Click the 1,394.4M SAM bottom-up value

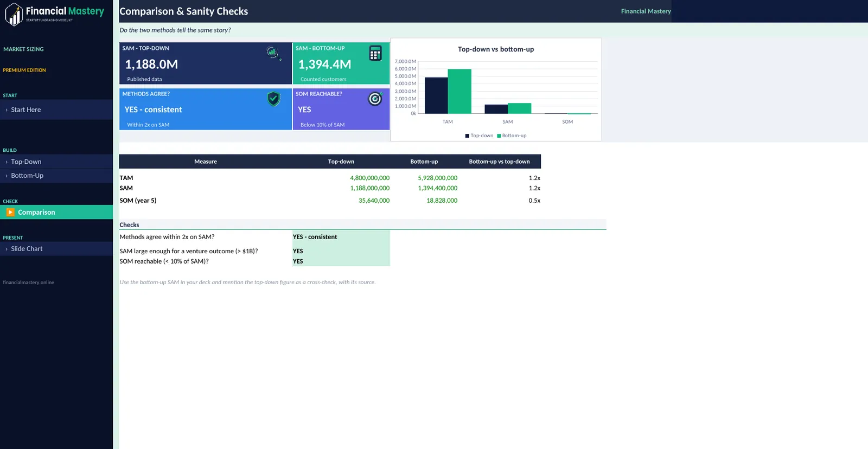pos(324,65)
